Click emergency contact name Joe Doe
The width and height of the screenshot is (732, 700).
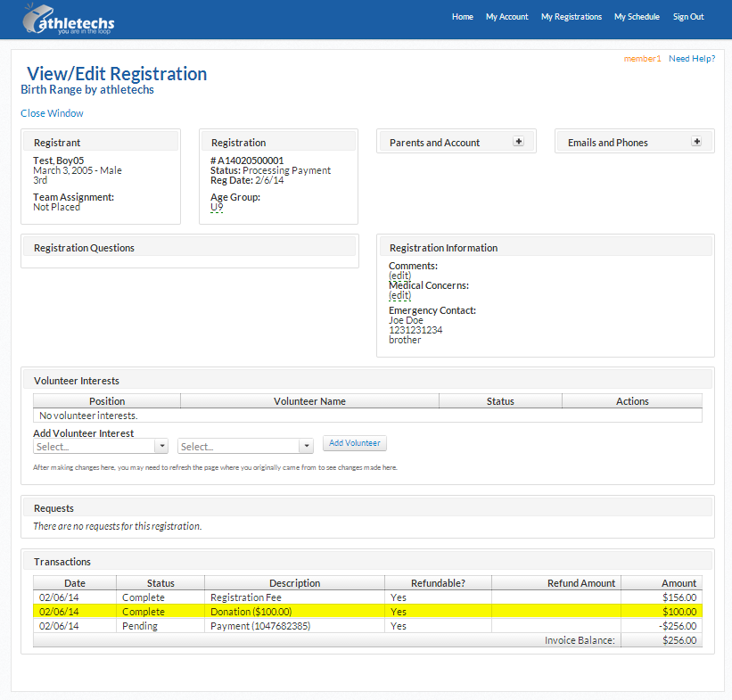[406, 320]
